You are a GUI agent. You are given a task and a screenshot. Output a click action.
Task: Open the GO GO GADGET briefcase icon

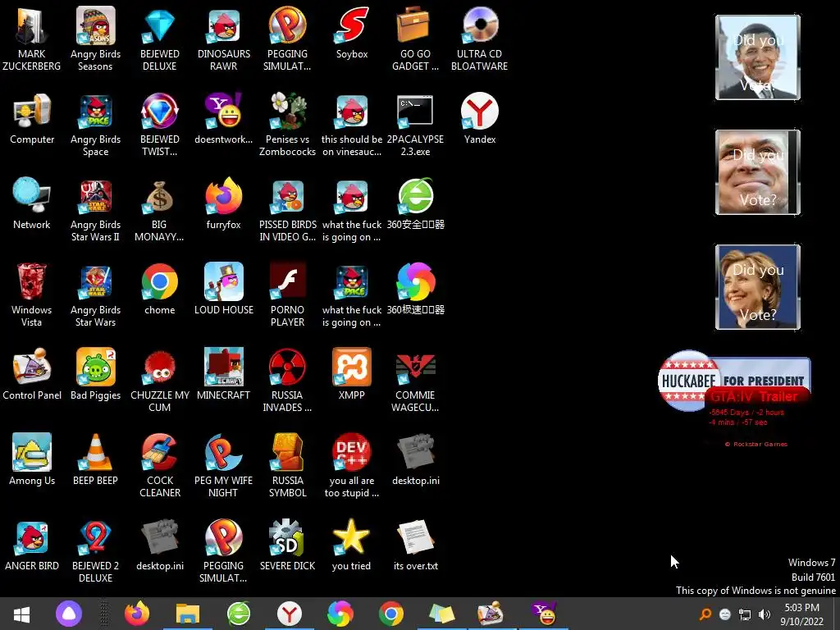[415, 39]
